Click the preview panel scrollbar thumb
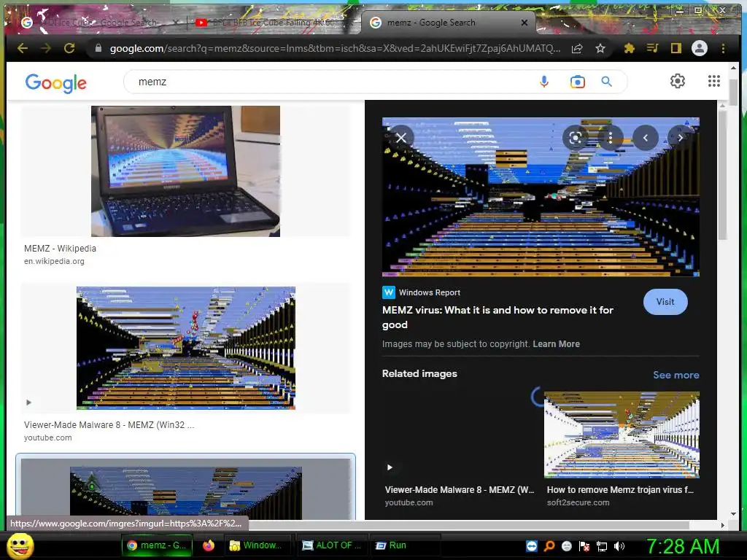The image size is (747, 560). coord(722,174)
